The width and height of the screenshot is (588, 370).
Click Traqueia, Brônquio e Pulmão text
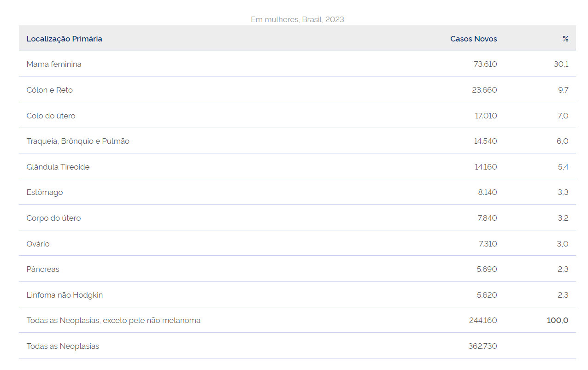[78, 141]
